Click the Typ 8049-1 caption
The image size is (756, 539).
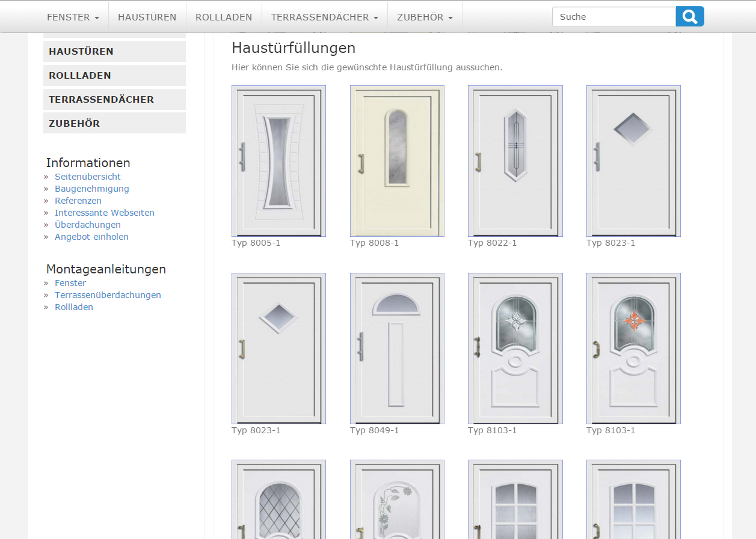(x=375, y=430)
